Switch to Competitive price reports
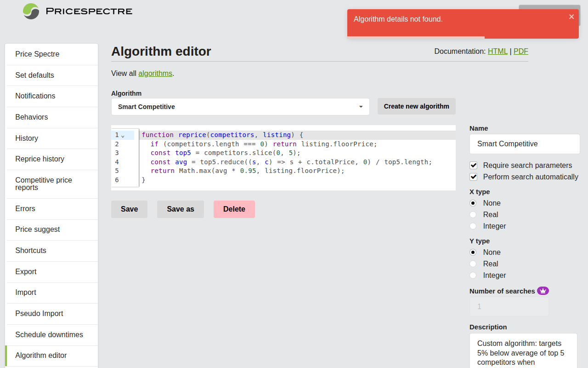Screen dimensions: 588x368 click(x=43, y=184)
